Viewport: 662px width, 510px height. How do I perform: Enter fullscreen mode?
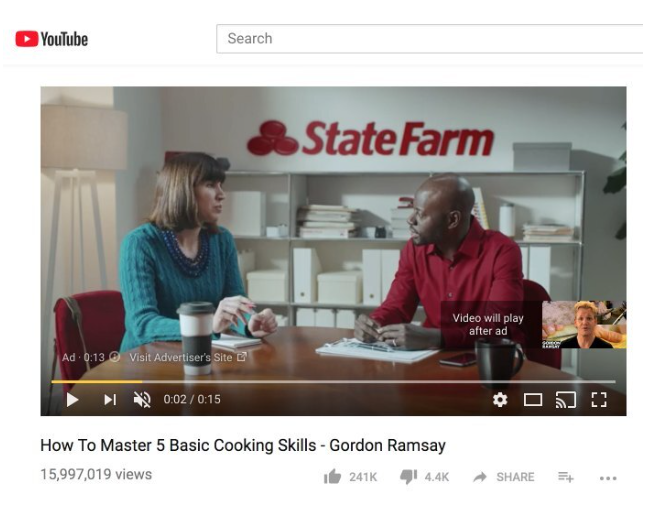point(599,399)
